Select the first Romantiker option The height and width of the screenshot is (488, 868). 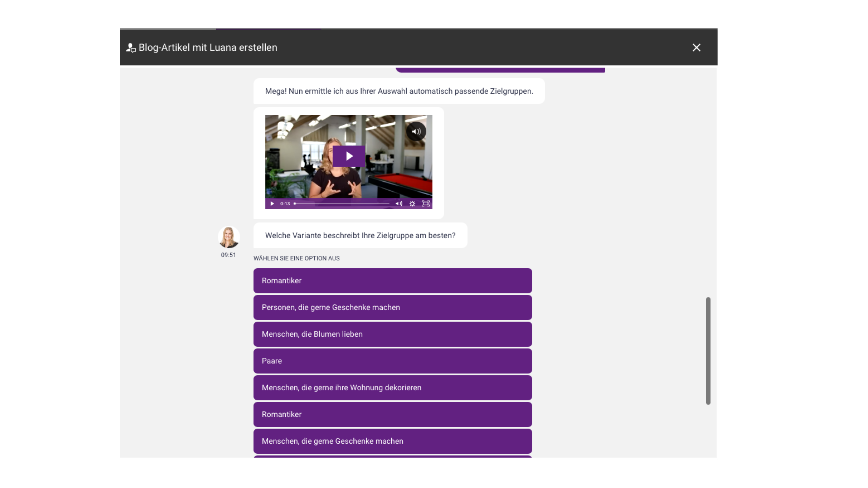coord(392,281)
